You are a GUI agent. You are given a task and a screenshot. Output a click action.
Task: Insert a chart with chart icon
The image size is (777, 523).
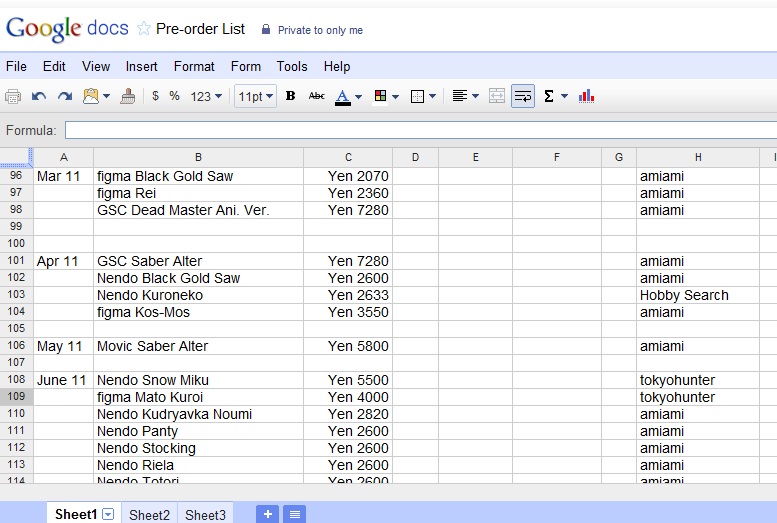[586, 96]
